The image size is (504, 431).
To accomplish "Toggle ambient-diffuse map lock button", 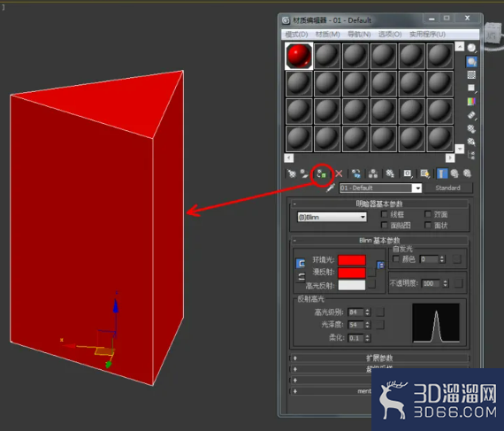I will click(380, 266).
